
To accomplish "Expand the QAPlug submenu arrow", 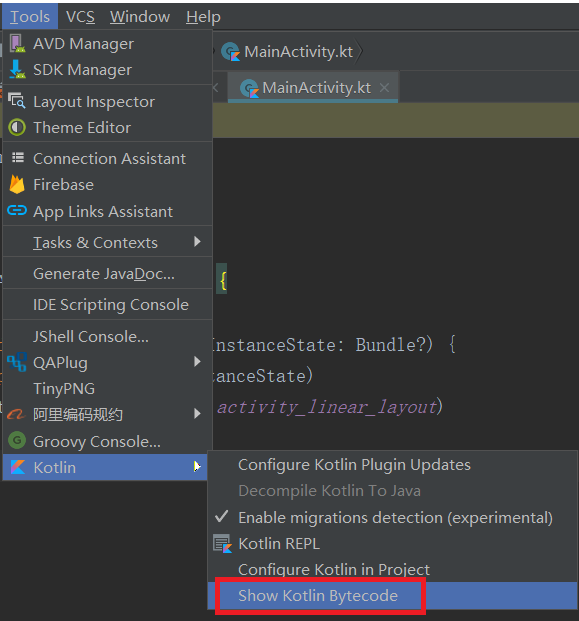I will 197,362.
